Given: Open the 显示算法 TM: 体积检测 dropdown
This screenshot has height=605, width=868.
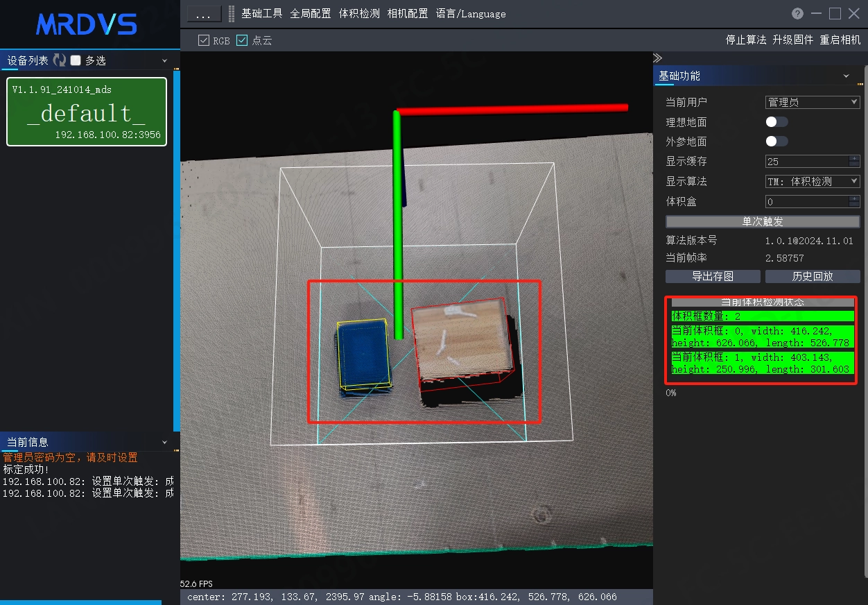Looking at the screenshot, I should point(813,181).
